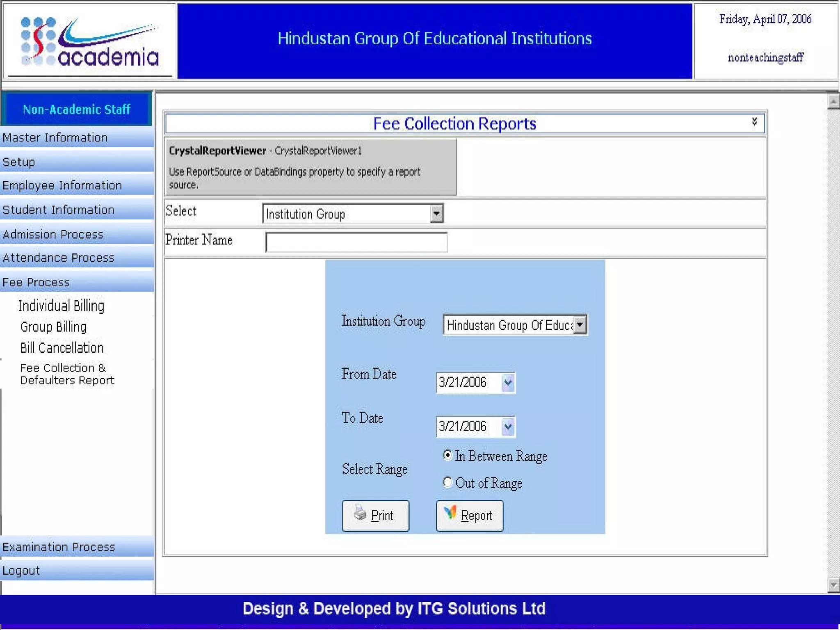Screen dimensions: 840x630
Task: Click the printer icon on Print button
Action: pyautogui.click(x=360, y=513)
